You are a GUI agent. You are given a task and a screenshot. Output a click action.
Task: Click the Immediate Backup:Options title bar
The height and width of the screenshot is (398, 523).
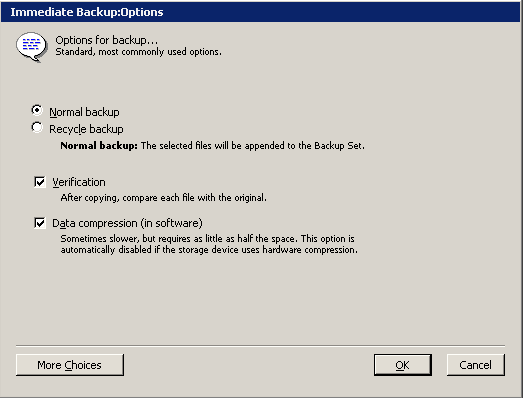(260, 12)
